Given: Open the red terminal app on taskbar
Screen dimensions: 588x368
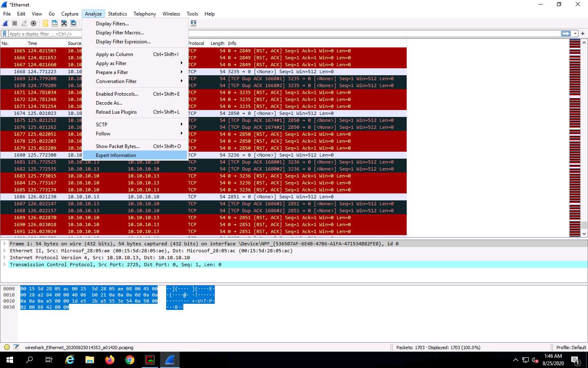Looking at the screenshot, I should (150, 360).
